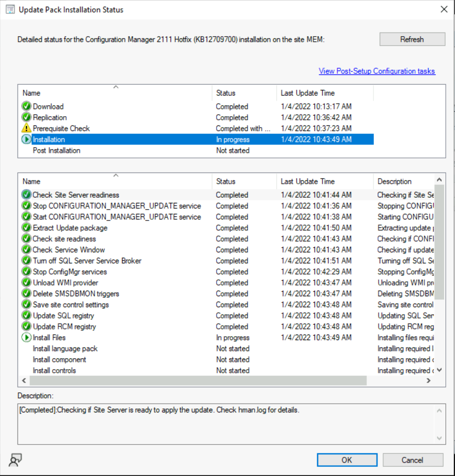Sort the lower list by the Status column header

pos(244,181)
